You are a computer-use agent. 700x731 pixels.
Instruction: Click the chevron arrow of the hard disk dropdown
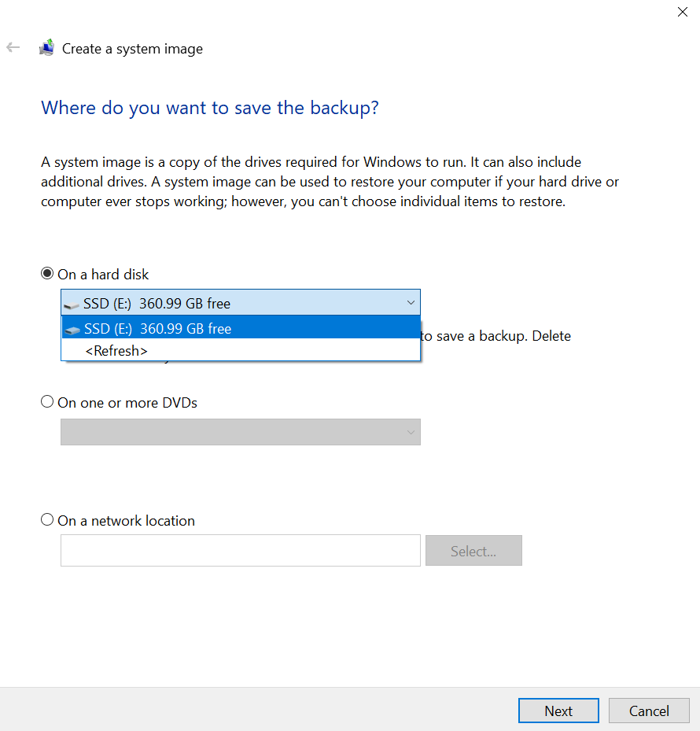[411, 303]
